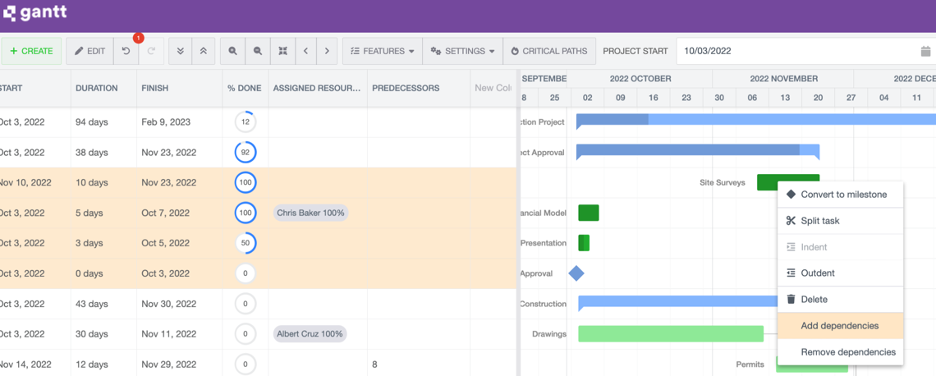Viewport: 936px width, 376px height.
Task: Click the Approval milestone diamond
Action: tap(576, 273)
